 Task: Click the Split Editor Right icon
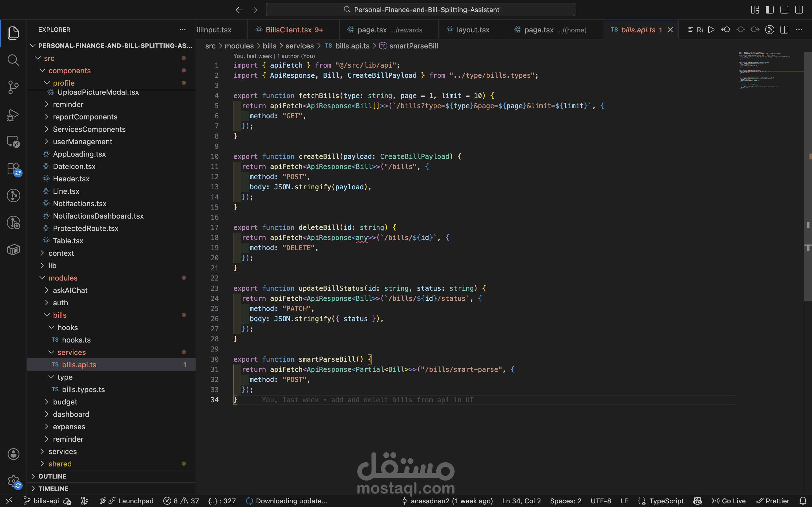(784, 30)
